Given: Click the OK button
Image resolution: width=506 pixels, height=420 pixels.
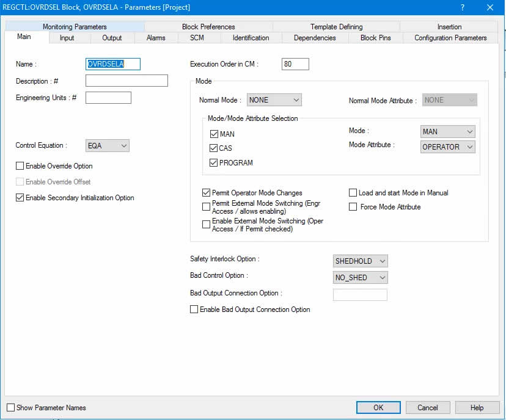Looking at the screenshot, I should 378,407.
